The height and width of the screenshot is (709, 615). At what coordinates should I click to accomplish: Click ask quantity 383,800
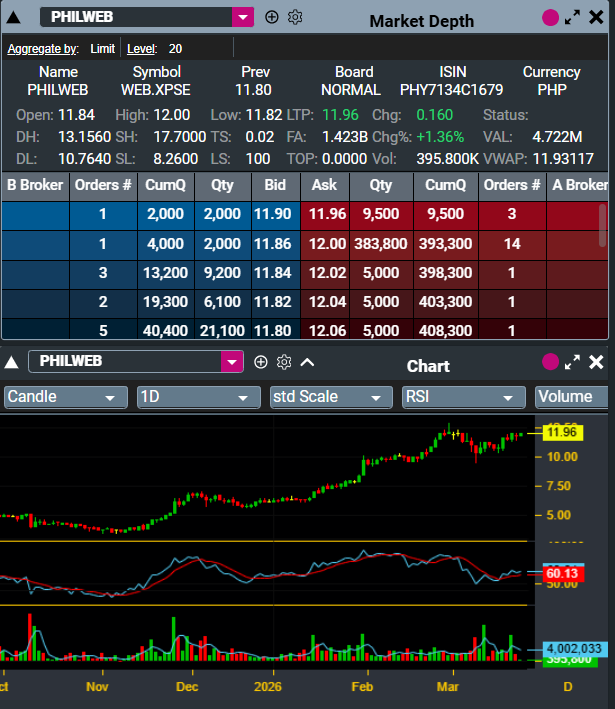point(381,244)
